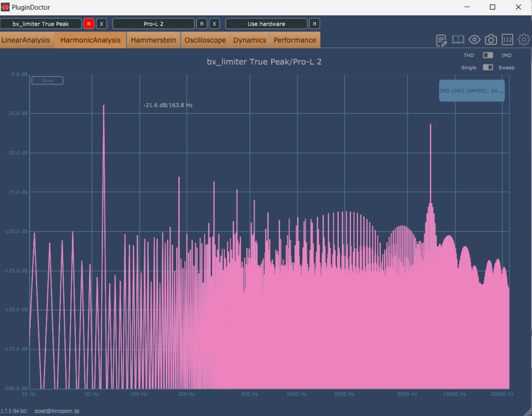Toggle the M button for Pro-L 2

click(x=202, y=24)
